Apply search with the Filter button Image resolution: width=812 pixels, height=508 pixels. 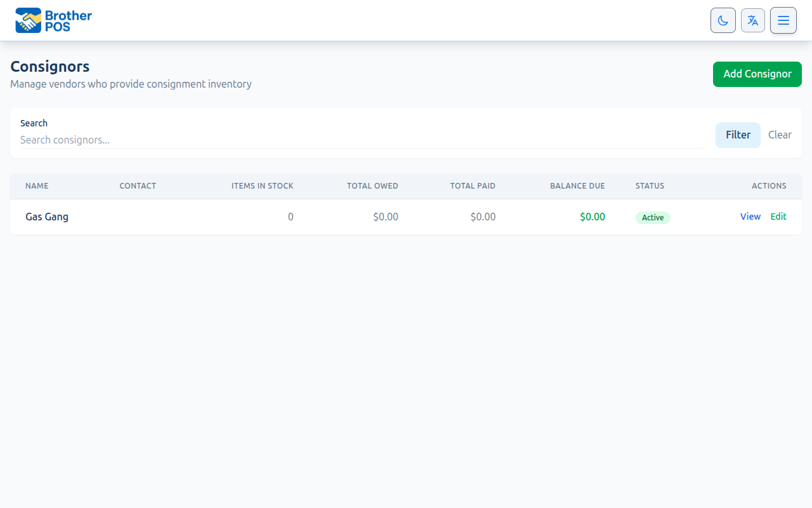(x=738, y=135)
